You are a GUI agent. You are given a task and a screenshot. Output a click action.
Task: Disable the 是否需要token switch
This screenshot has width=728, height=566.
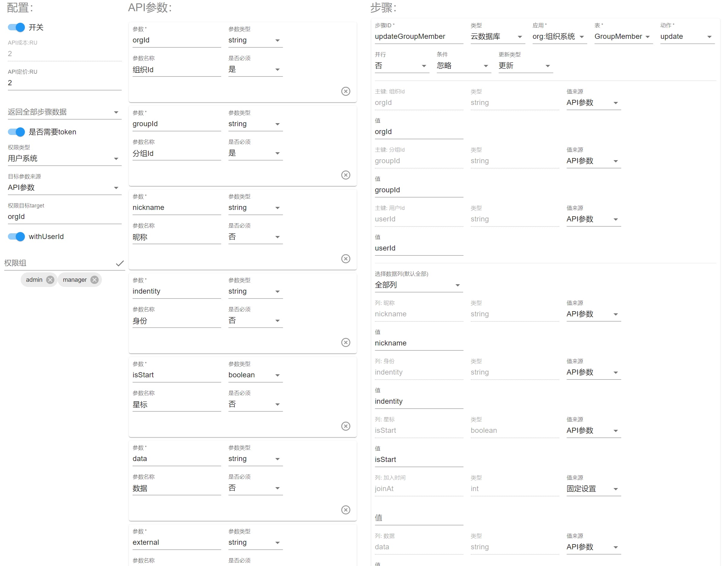coord(16,132)
